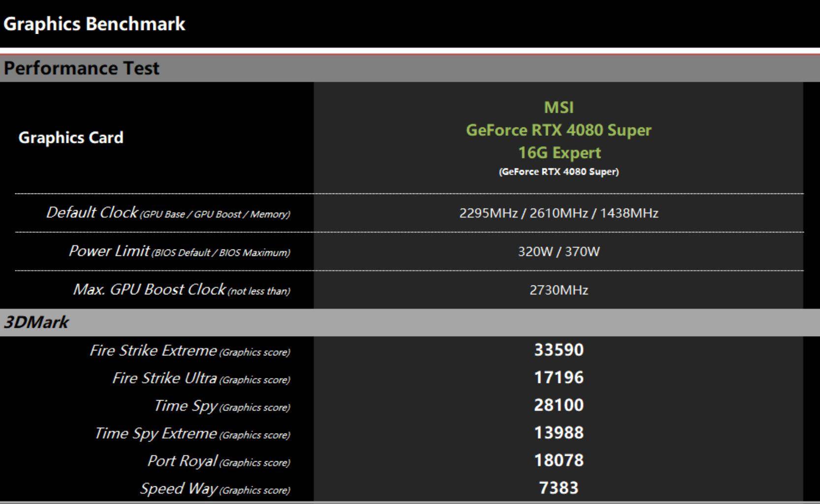Select the '2295MHz / 2610MHz / 1438MHz' value
820x504 pixels.
pyautogui.click(x=559, y=213)
